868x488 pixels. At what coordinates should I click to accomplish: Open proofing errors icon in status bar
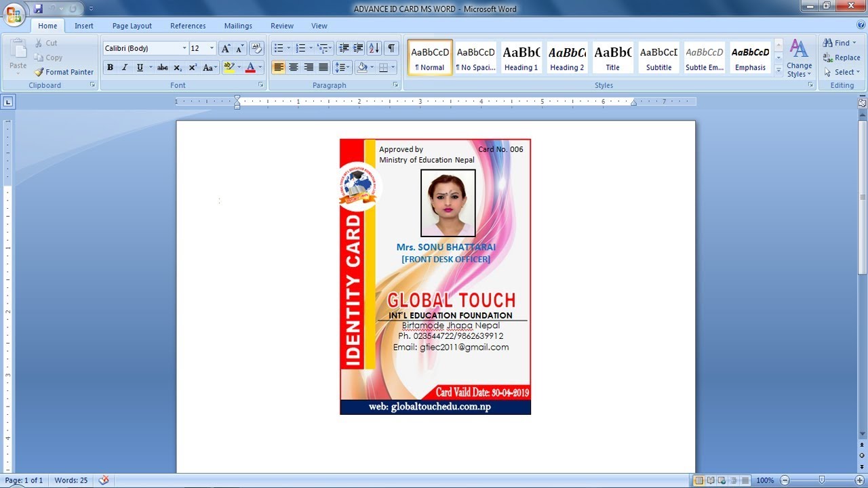point(104,480)
